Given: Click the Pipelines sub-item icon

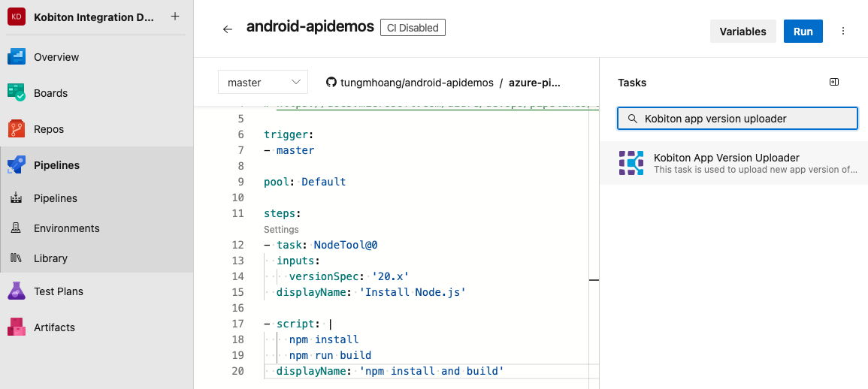Looking at the screenshot, I should point(16,198).
